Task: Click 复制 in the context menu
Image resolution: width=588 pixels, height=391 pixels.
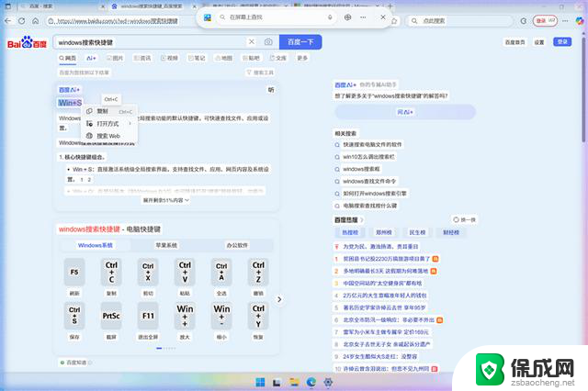Action: point(109,111)
